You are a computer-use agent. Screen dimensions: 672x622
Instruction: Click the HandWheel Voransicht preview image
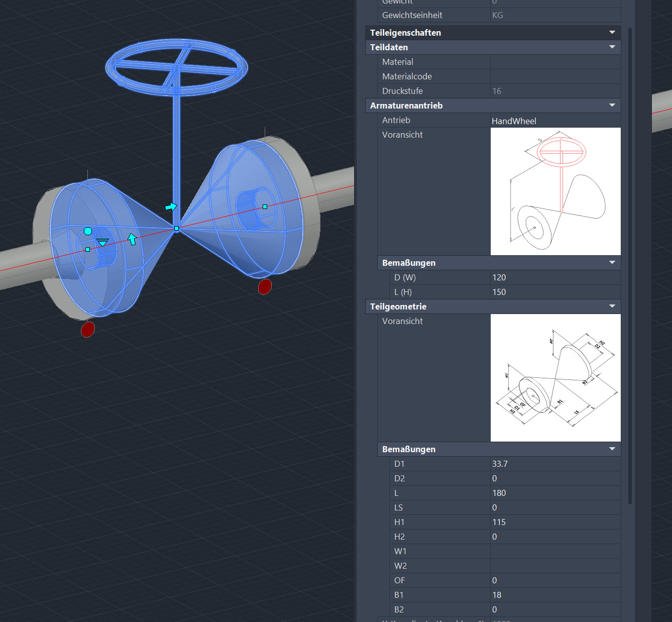[x=555, y=191]
